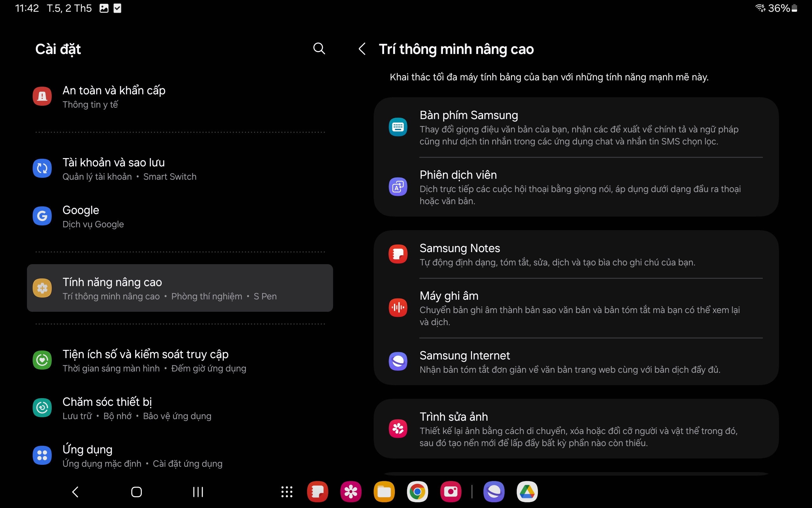Open Google services settings

pos(180,216)
